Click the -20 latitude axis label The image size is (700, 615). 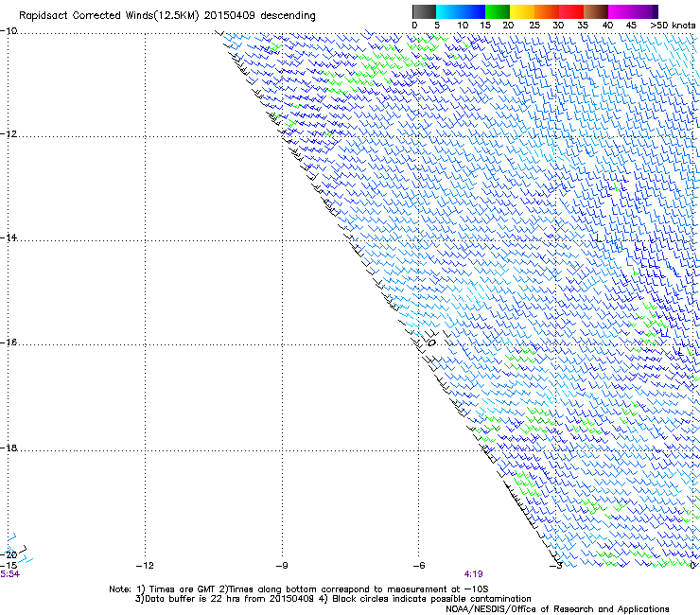(x=9, y=554)
